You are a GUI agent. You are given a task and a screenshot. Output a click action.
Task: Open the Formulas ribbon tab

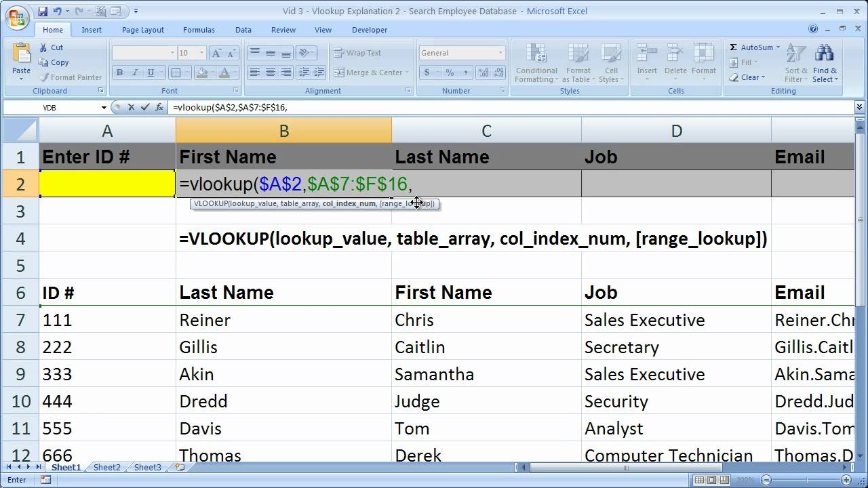pos(199,30)
